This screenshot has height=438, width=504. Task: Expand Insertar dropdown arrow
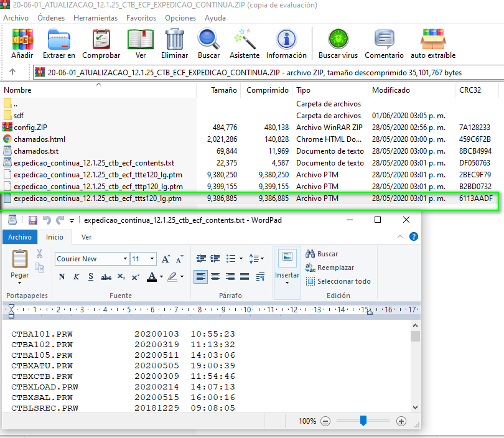click(x=287, y=283)
